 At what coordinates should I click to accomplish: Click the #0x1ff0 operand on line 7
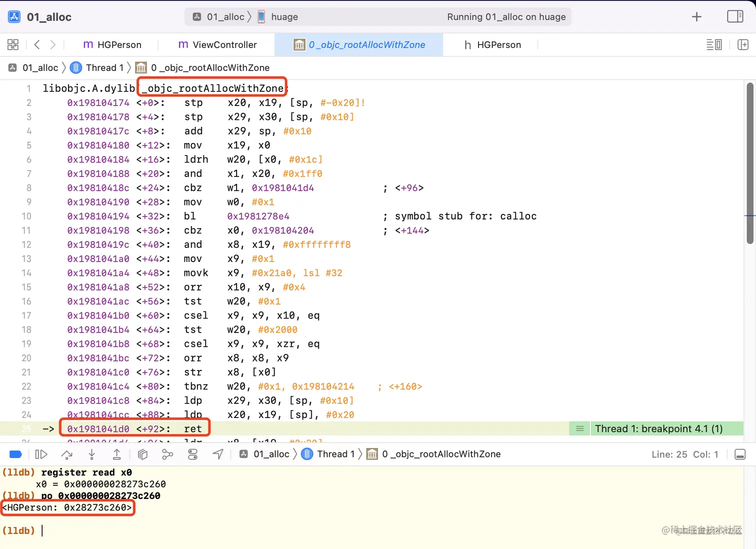pyautogui.click(x=302, y=173)
